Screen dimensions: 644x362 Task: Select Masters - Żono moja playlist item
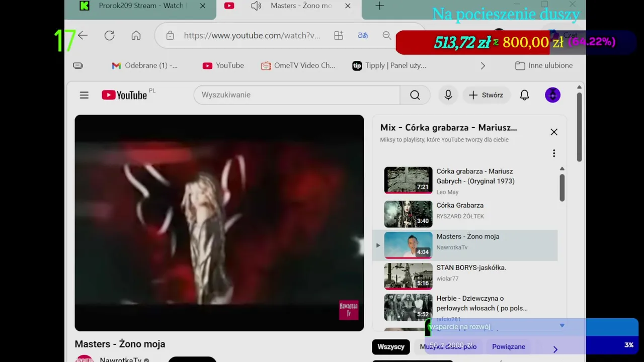point(465,245)
